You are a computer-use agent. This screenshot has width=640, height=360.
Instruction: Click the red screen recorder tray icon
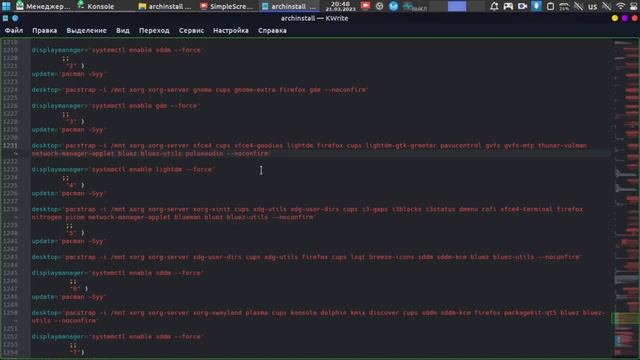365,6
